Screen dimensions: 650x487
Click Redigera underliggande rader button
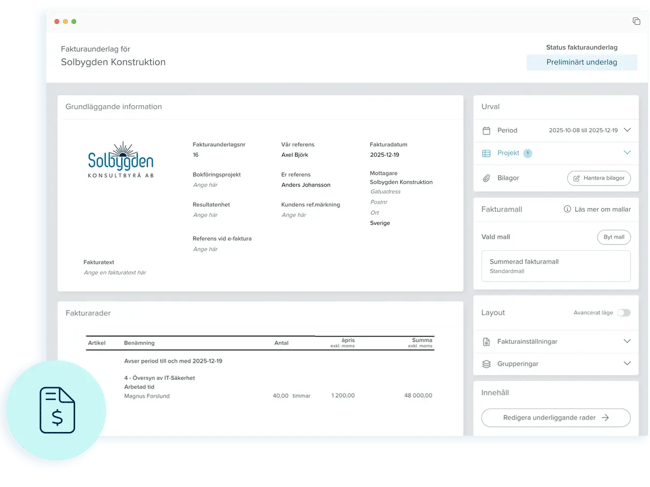pos(556,418)
